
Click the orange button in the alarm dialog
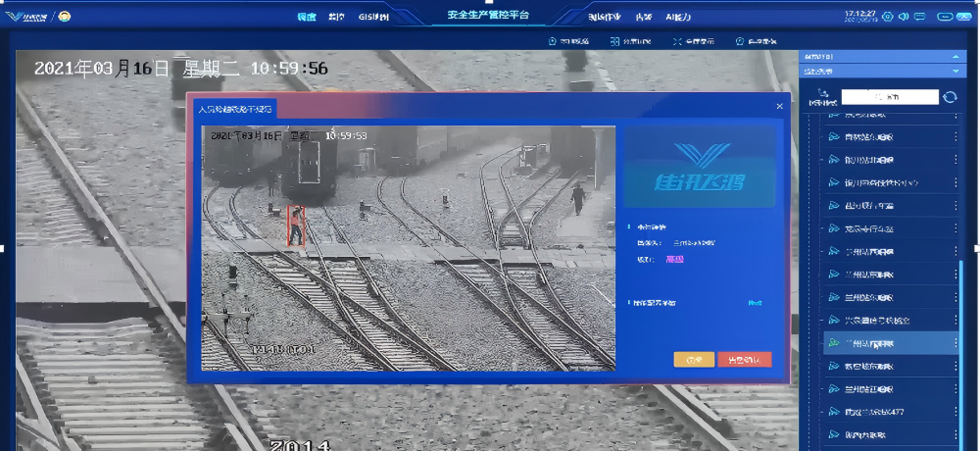pos(694,359)
